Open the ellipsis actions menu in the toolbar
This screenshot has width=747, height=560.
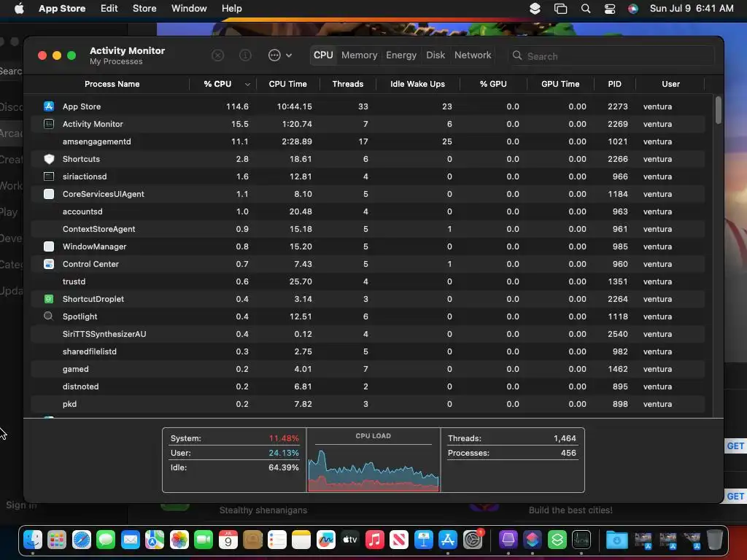[280, 55]
